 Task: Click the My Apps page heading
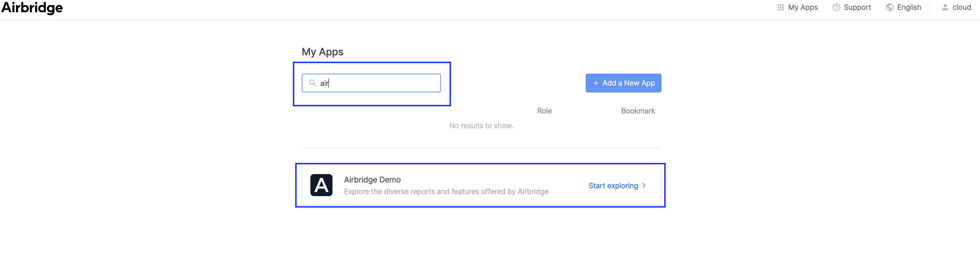click(322, 52)
